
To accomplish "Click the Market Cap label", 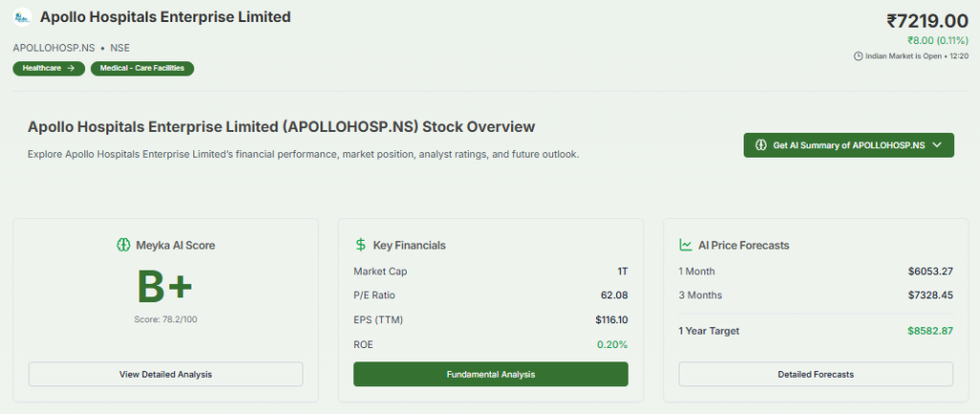I will (380, 272).
